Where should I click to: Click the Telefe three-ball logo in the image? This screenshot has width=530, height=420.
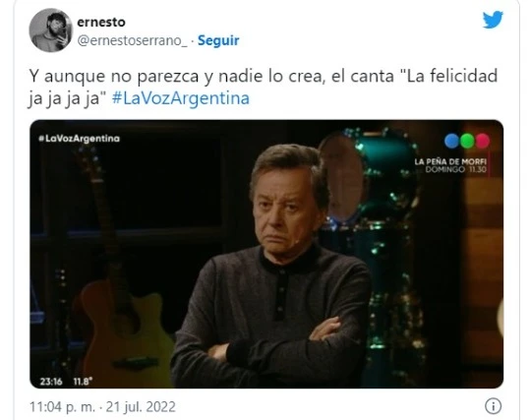[467, 141]
